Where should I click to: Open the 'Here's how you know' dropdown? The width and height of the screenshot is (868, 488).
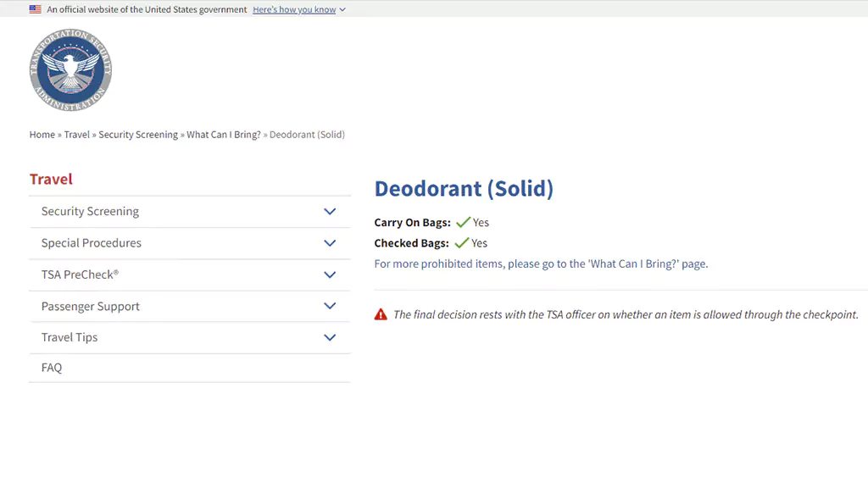pyautogui.click(x=299, y=9)
